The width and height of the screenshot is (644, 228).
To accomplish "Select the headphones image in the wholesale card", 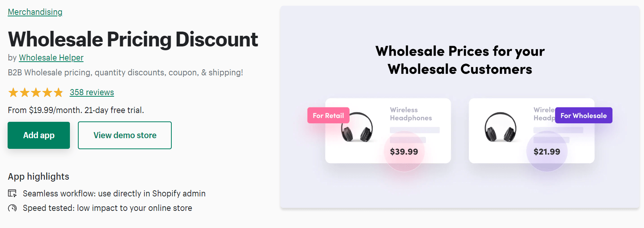I will (x=500, y=127).
